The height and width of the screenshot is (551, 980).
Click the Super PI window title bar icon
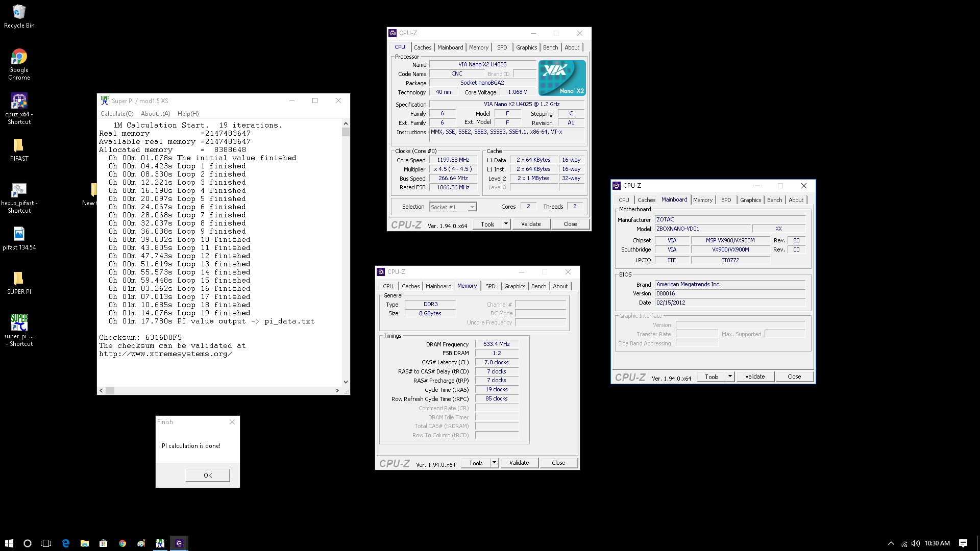point(105,101)
